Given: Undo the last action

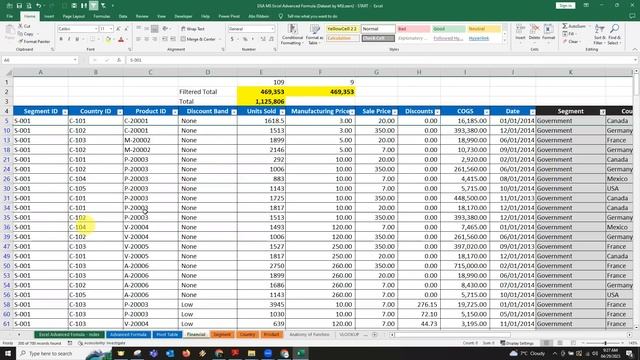Looking at the screenshot, I should [38, 6].
